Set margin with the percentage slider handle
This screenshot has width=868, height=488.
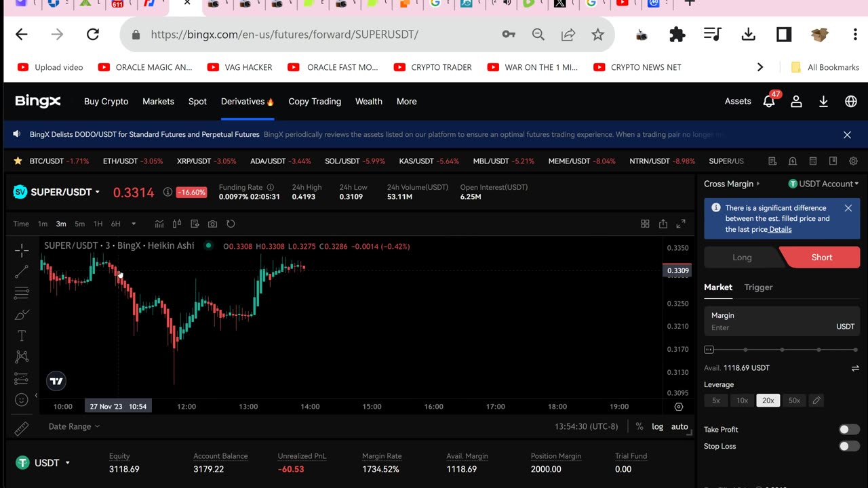709,350
